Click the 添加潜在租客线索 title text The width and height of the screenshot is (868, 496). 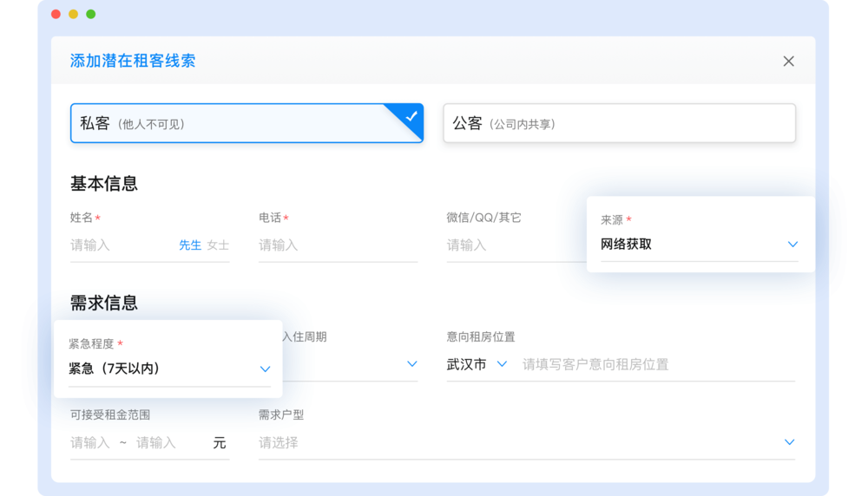133,61
